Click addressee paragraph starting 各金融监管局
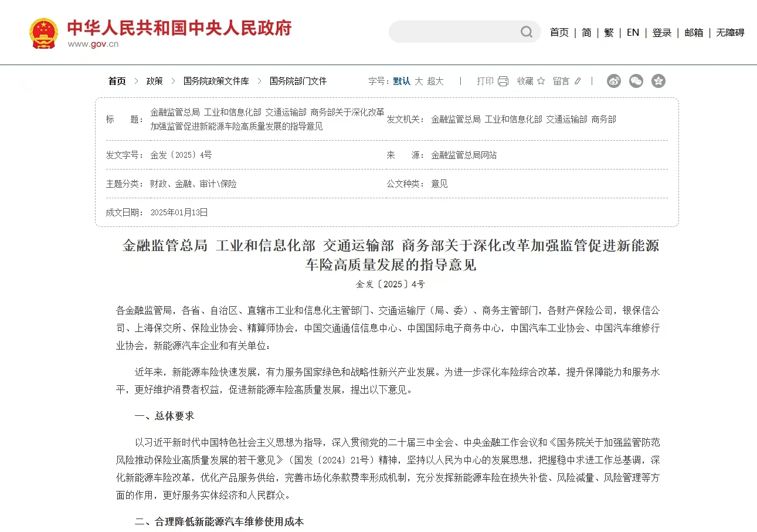Image resolution: width=757 pixels, height=532 pixels. 388,328
